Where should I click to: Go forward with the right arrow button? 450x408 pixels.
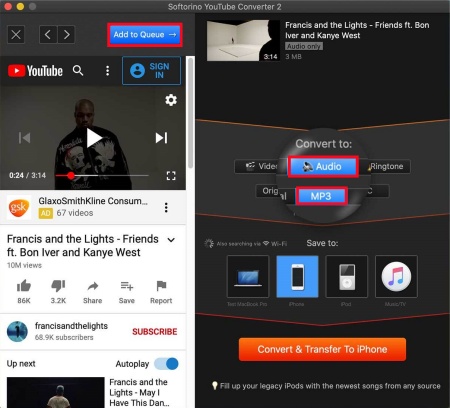[x=66, y=34]
